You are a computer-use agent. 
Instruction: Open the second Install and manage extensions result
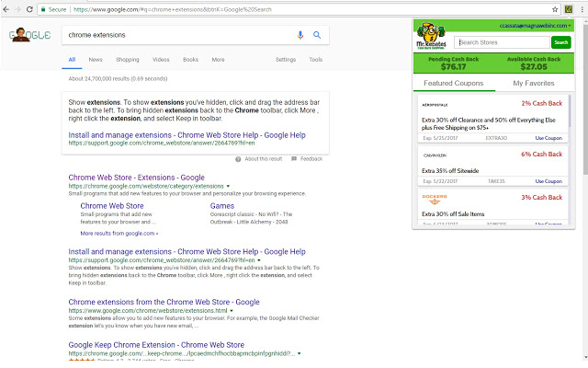[187, 251]
